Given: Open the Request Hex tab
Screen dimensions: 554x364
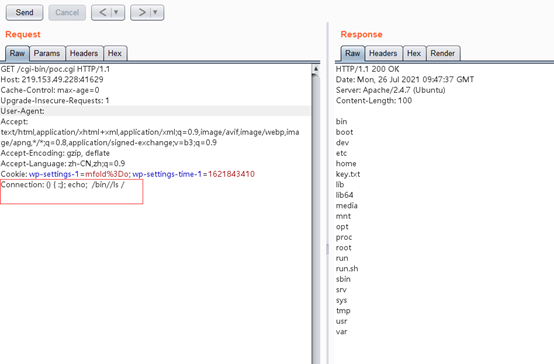Looking at the screenshot, I should click(115, 53).
